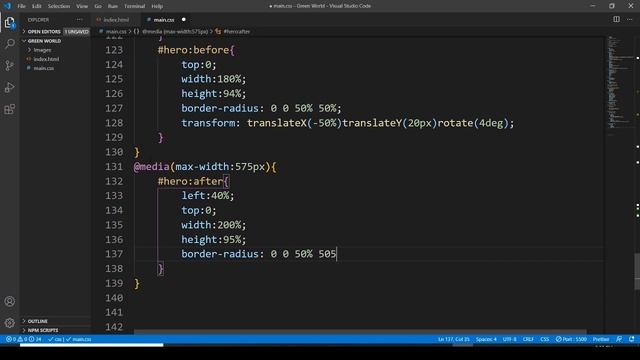Open the Manage gear icon
This screenshot has width=640, height=360.
(x=9, y=323)
